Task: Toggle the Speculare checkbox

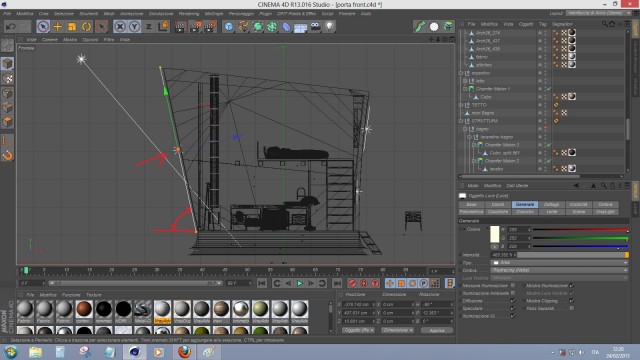Action: pos(513,308)
